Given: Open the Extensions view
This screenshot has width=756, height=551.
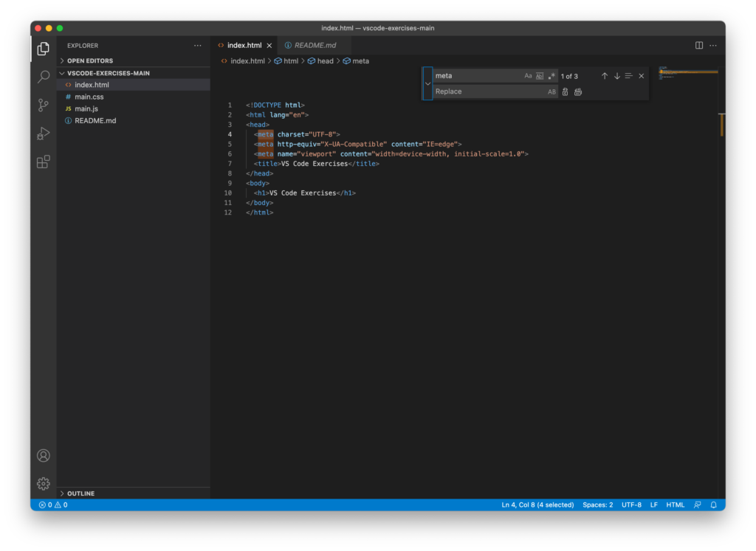Looking at the screenshot, I should (44, 162).
